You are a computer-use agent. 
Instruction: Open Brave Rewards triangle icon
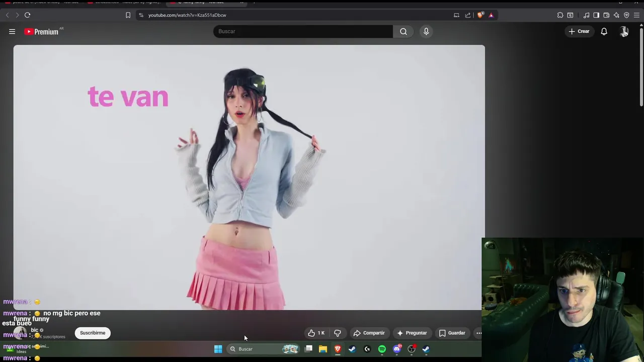click(x=491, y=15)
